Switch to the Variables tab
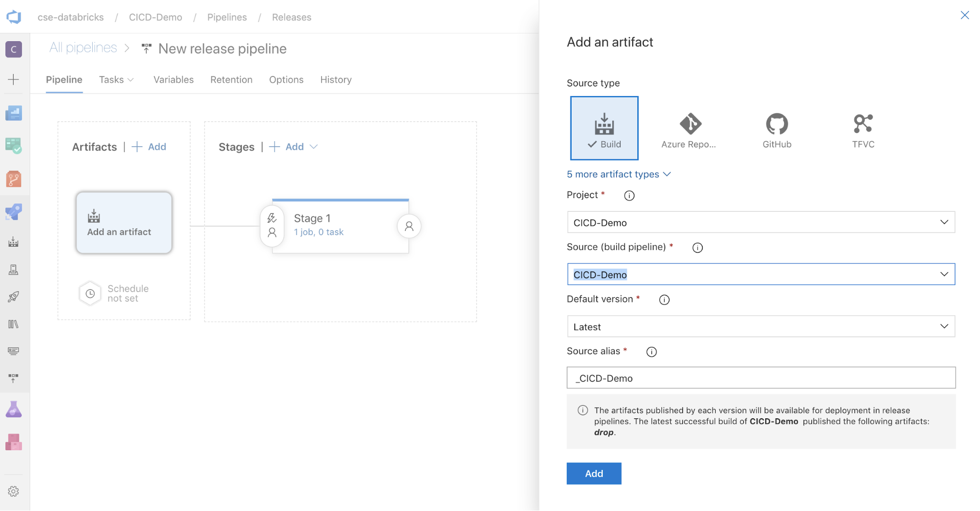 pos(173,79)
